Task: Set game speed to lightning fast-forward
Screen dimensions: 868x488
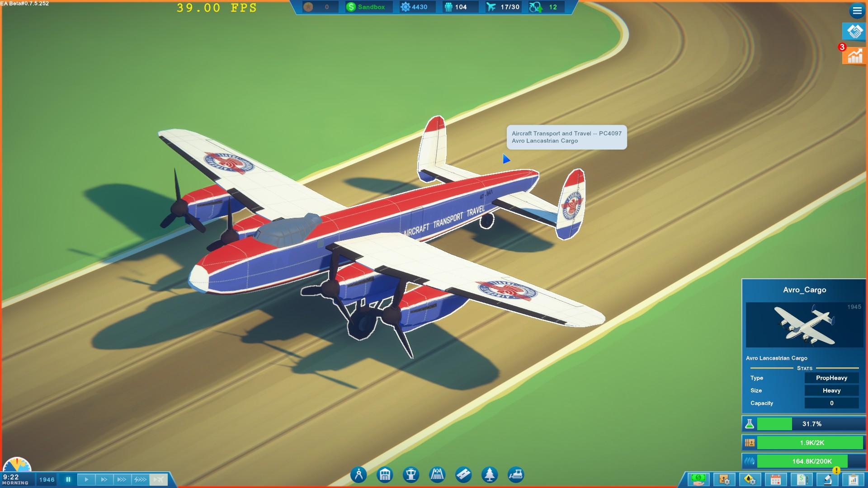Action: (x=140, y=479)
